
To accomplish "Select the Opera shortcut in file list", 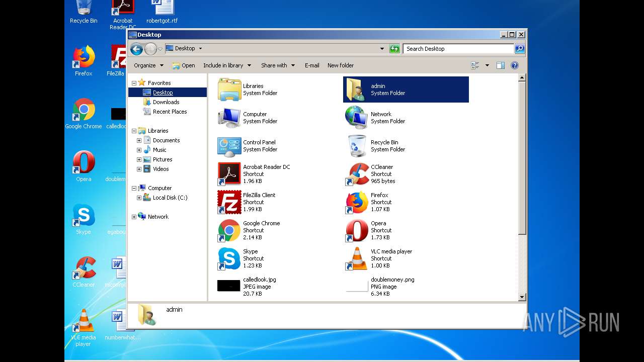I will pyautogui.click(x=357, y=230).
